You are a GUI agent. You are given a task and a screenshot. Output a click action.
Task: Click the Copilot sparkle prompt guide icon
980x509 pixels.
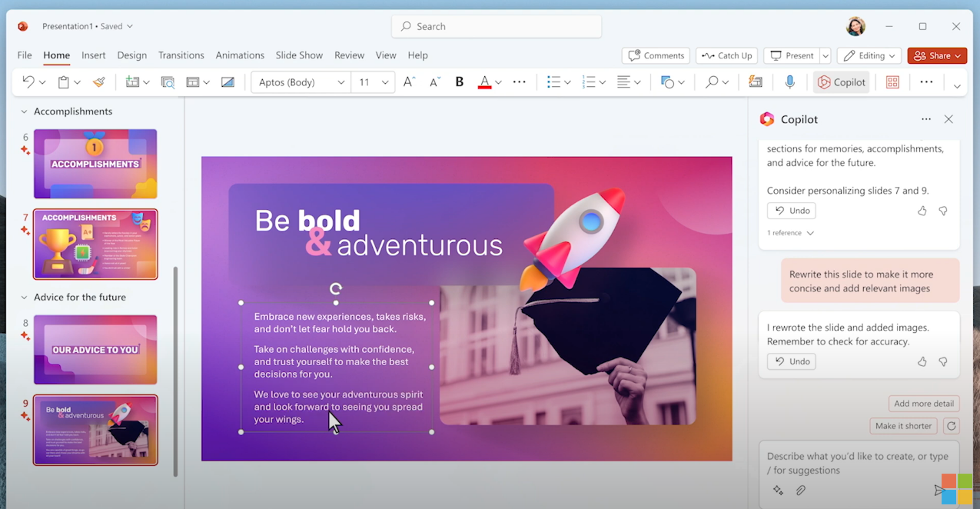[778, 490]
